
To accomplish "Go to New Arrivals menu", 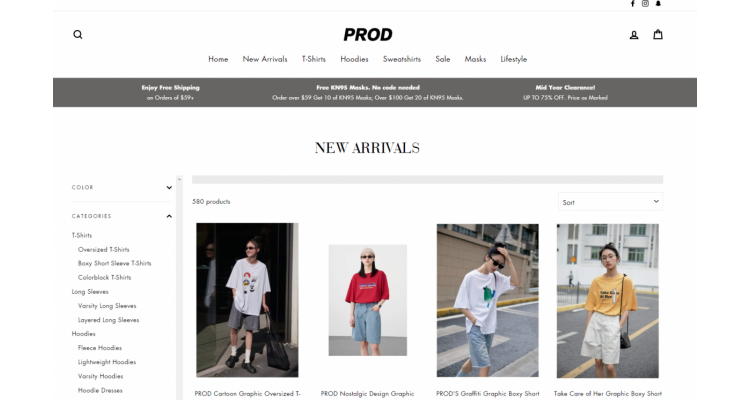I will [x=265, y=59].
